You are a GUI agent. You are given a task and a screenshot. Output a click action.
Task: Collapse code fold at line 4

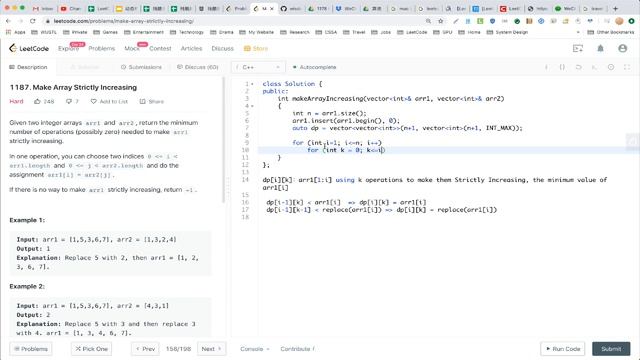pyautogui.click(x=252, y=106)
